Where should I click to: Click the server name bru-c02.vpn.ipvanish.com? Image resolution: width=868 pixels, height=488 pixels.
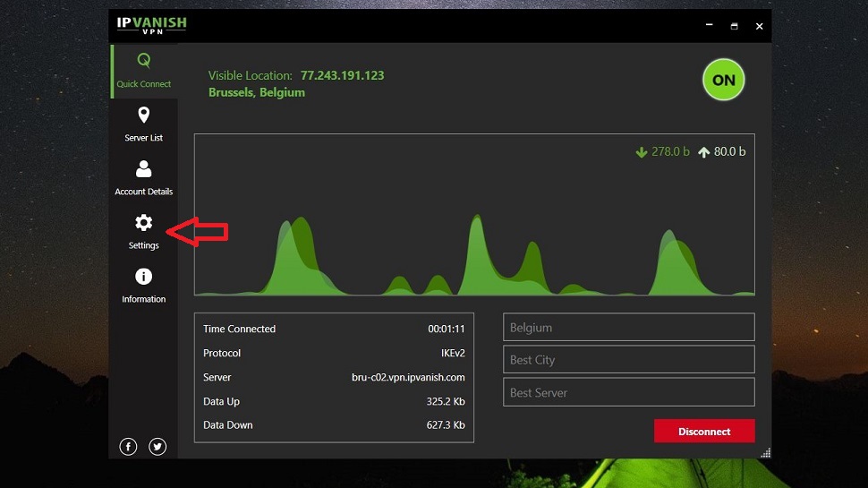tap(408, 377)
